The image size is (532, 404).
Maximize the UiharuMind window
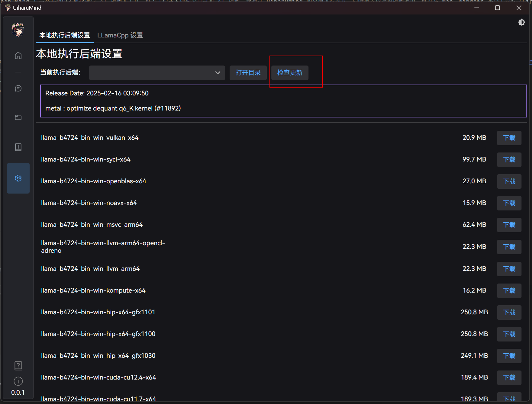click(498, 8)
